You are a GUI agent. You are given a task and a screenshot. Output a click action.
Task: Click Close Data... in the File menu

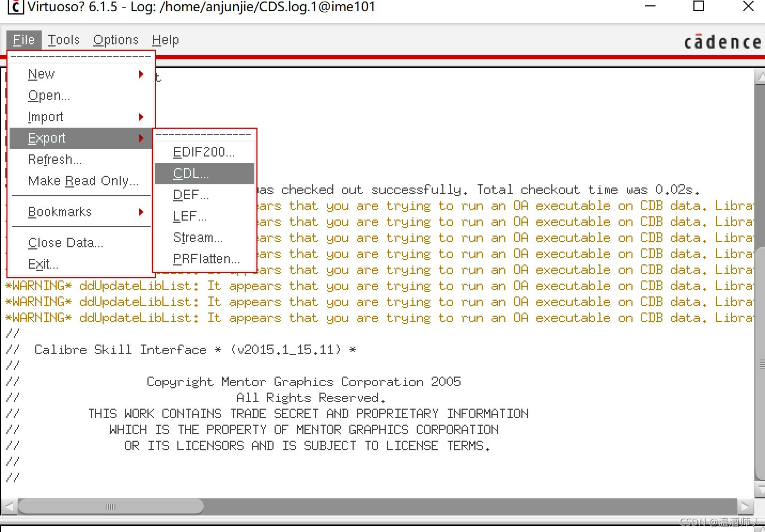point(65,242)
